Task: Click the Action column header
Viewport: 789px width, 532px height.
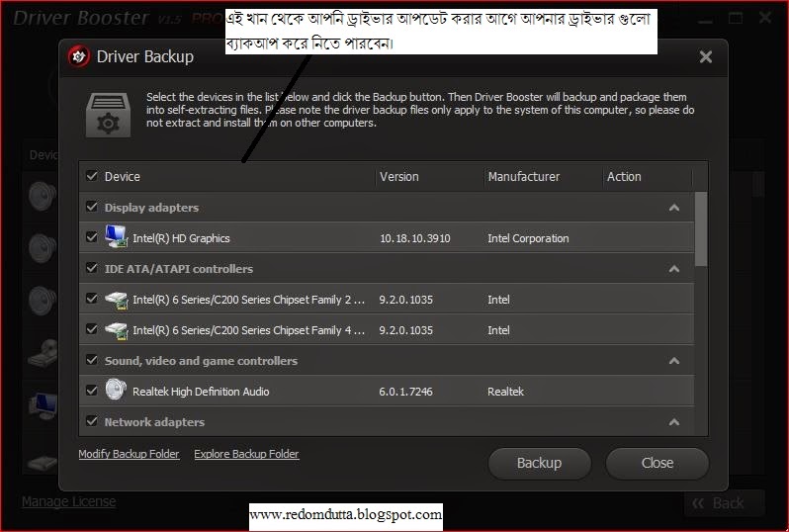Action: [624, 177]
